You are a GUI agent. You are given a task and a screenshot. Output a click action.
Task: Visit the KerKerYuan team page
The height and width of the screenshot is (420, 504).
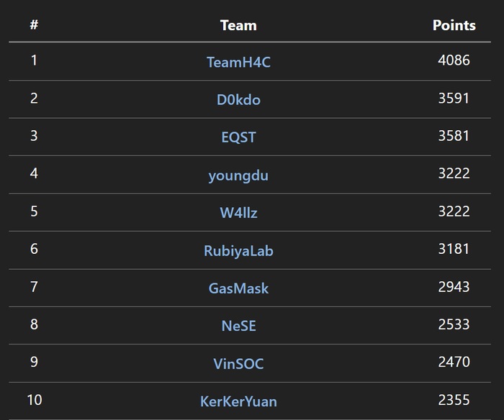[x=238, y=401]
